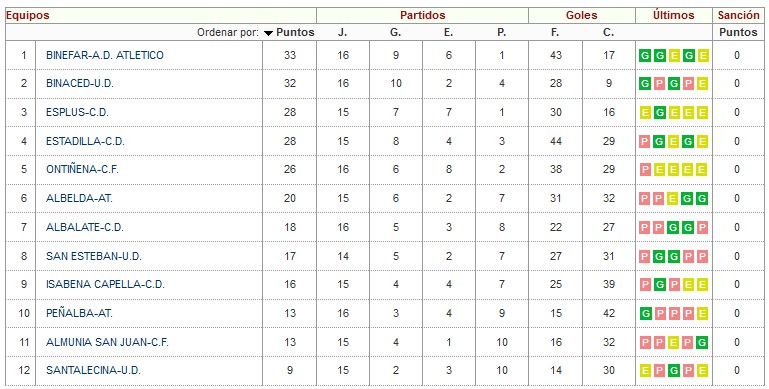This screenshot has height=389, width=769.
Task: Sort table by J. column header
Action: pyautogui.click(x=342, y=32)
